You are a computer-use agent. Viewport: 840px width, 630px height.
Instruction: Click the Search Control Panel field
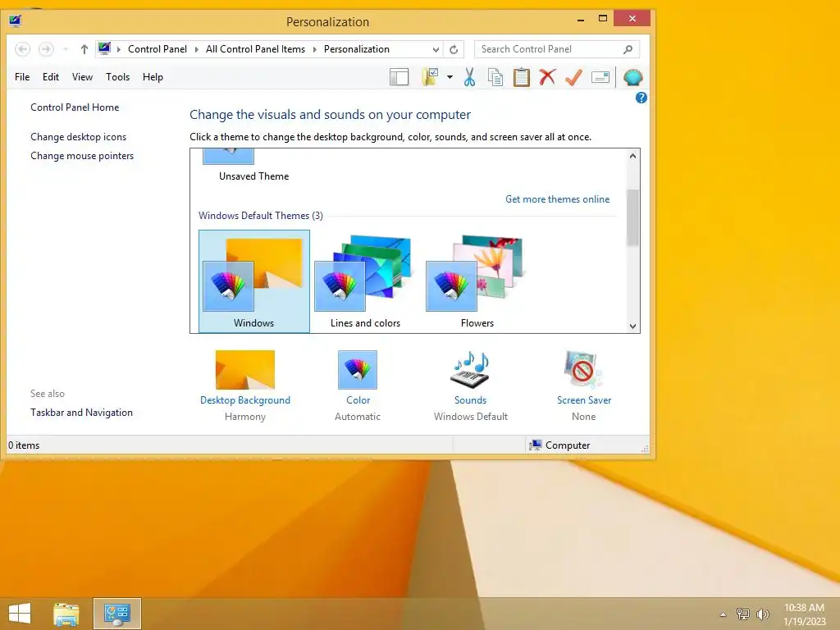pyautogui.click(x=557, y=49)
